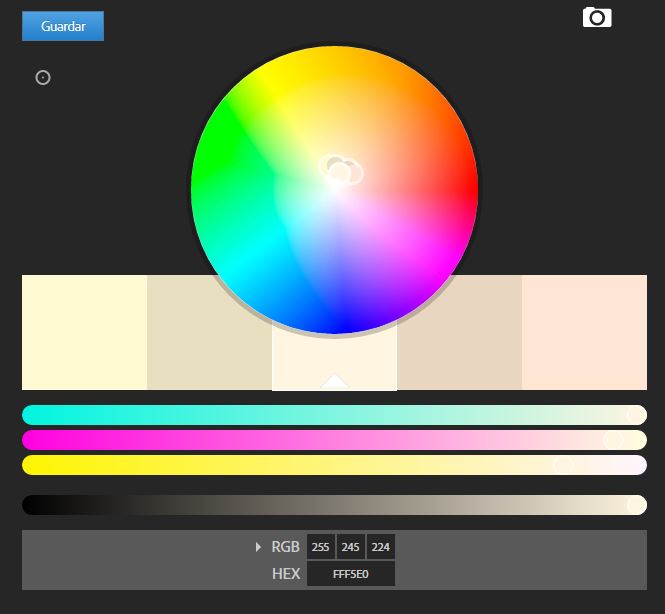Expand the RGB color mode triangle
This screenshot has height=614, width=665.
tap(258, 547)
